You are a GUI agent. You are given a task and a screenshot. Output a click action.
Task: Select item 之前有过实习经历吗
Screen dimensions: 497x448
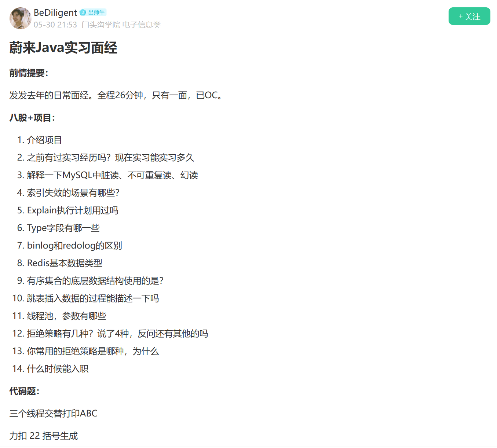click(x=110, y=158)
